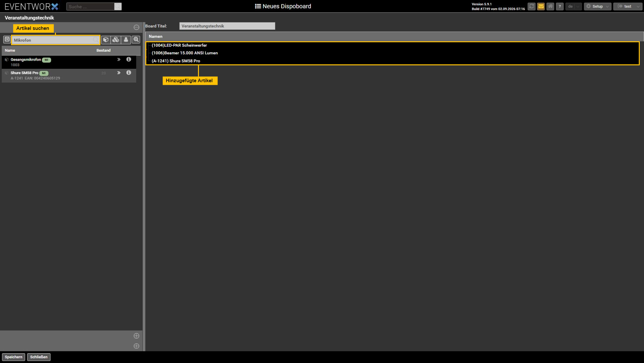Filter by single article cube icon
The width and height of the screenshot is (644, 363).
(106, 40)
